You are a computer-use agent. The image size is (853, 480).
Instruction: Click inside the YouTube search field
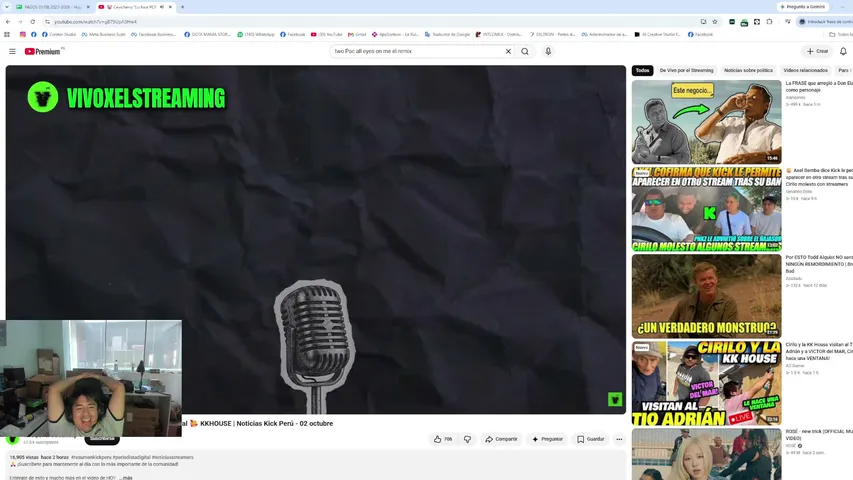[416, 51]
